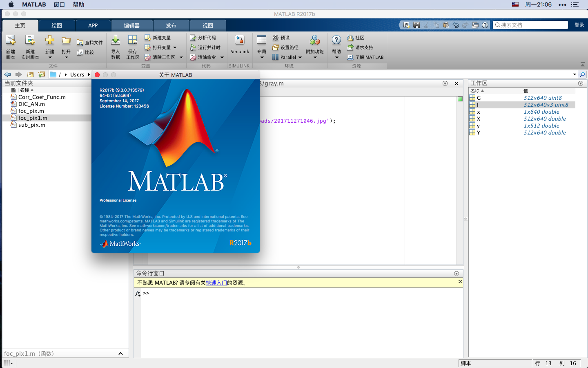Dismiss the getting started banner

click(x=460, y=282)
